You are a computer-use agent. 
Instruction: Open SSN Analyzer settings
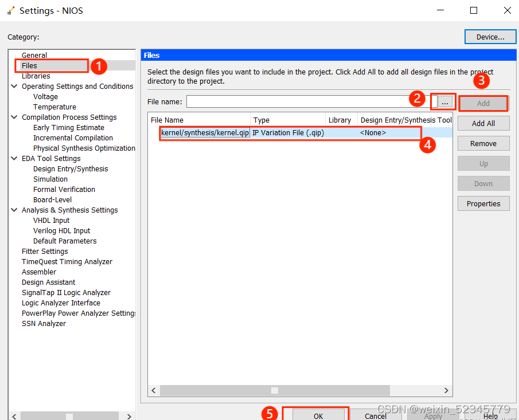click(44, 323)
